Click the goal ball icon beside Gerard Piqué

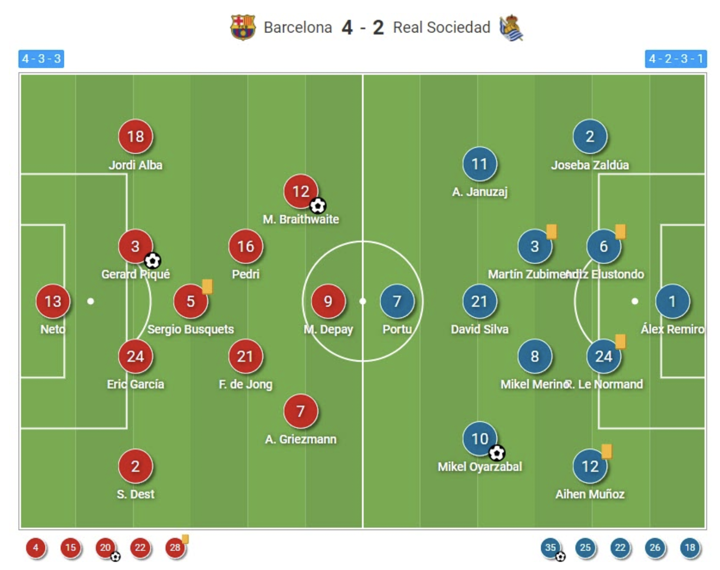click(152, 261)
